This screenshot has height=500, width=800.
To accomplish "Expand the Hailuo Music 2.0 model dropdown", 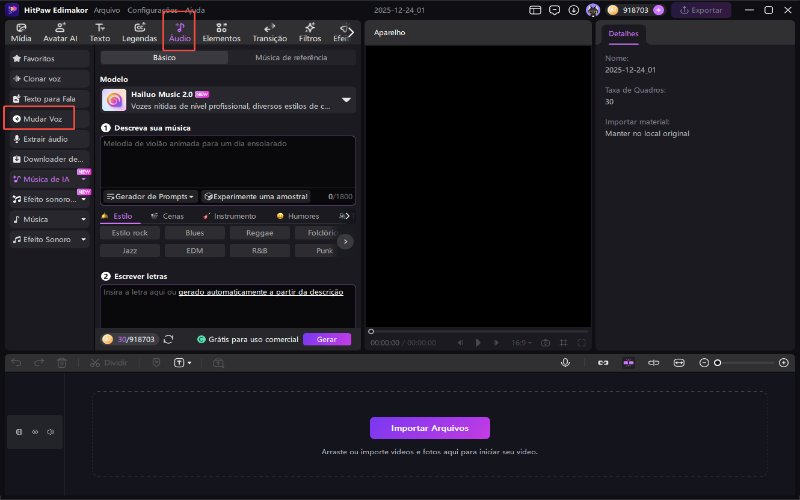I will click(x=346, y=100).
